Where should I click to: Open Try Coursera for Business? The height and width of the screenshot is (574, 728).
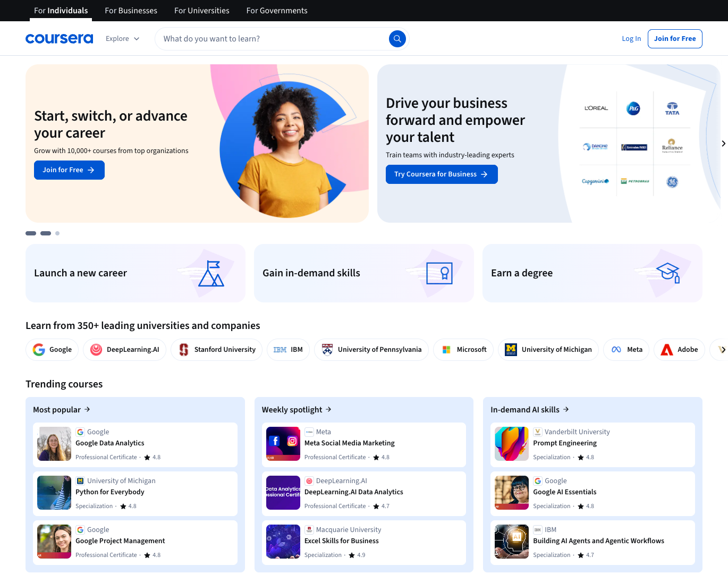(442, 174)
